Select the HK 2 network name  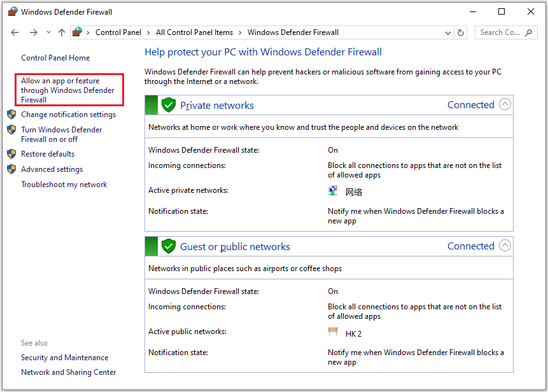(x=353, y=333)
